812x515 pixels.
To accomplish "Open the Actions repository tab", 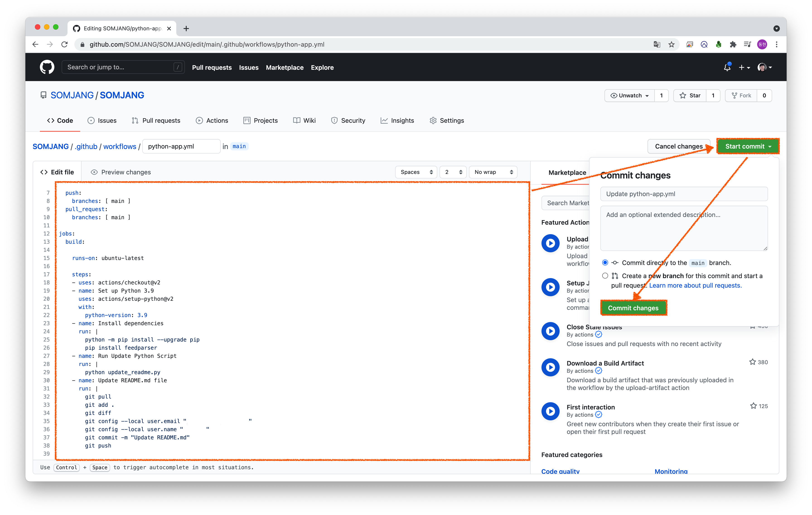I will (x=212, y=121).
